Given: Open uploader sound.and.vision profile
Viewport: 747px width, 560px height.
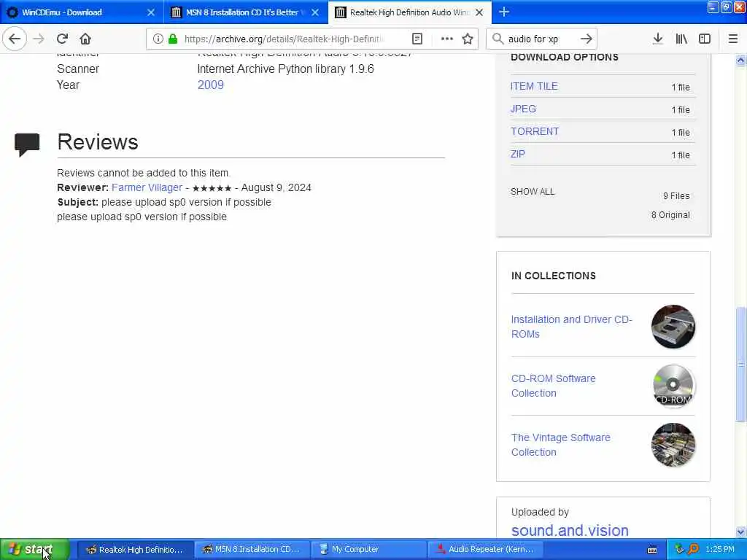Looking at the screenshot, I should coord(570,530).
